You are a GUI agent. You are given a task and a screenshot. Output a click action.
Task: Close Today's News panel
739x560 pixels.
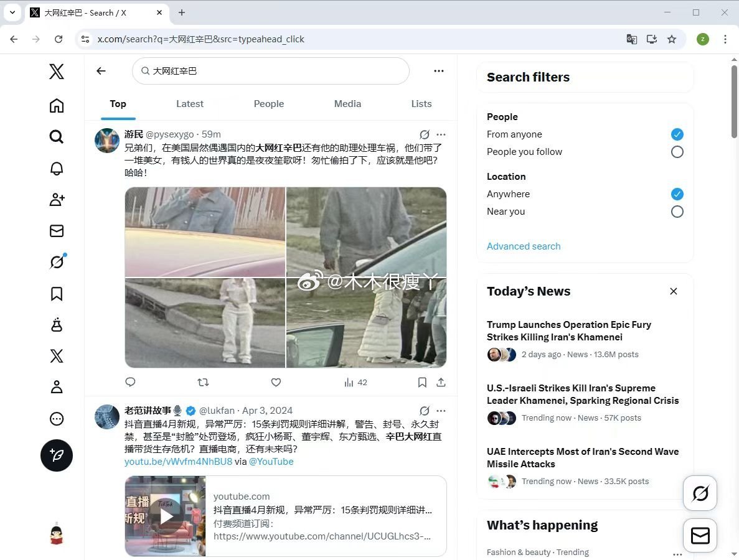click(x=674, y=291)
